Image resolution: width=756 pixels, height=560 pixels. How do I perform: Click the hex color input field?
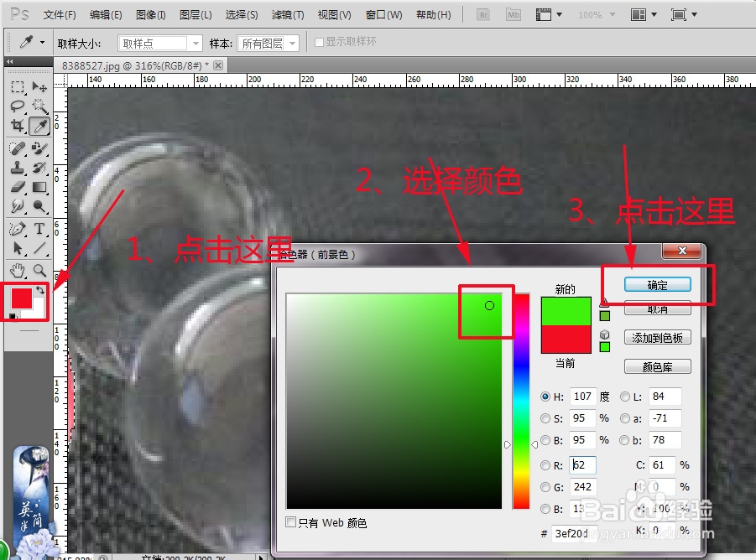coord(574,534)
